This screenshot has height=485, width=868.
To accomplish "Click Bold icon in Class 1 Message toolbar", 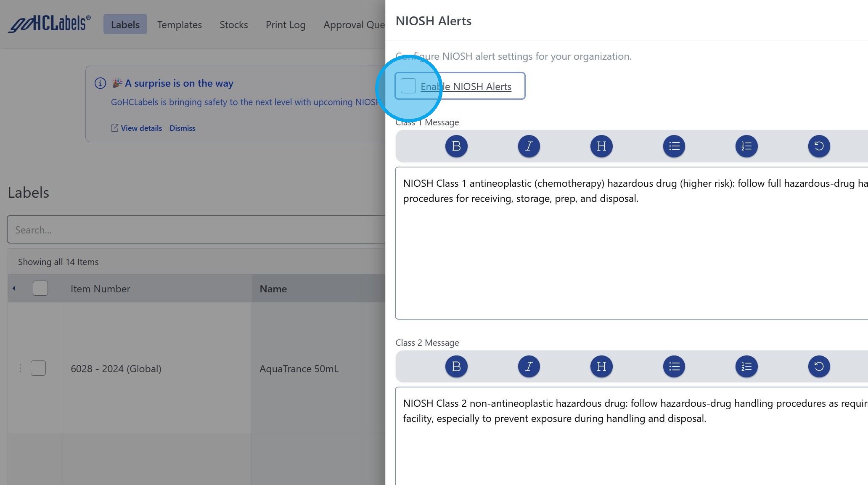I will coord(456,146).
